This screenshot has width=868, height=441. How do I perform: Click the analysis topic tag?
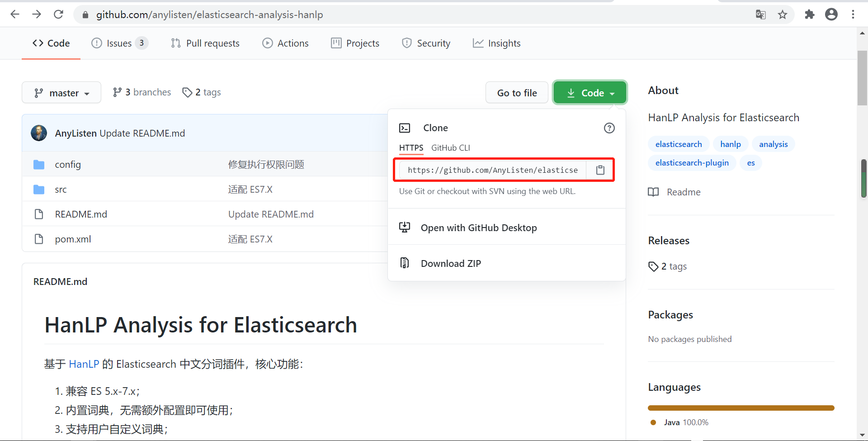point(773,144)
